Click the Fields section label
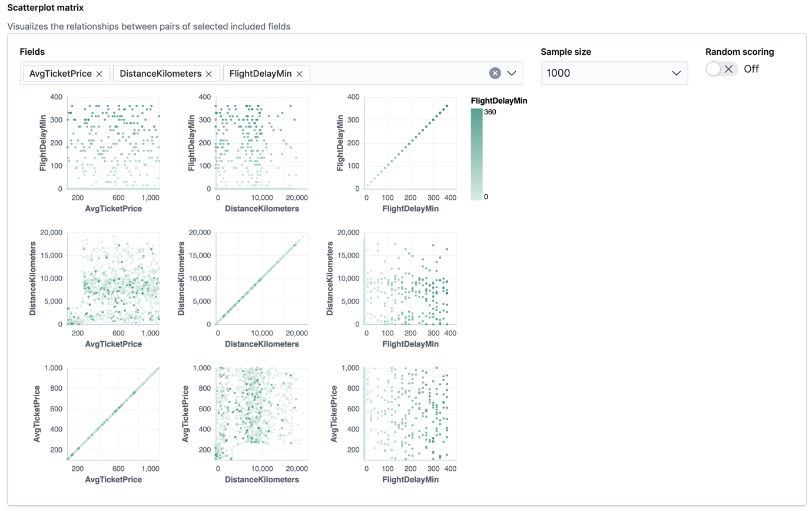This screenshot has height=511, width=812. [x=32, y=52]
